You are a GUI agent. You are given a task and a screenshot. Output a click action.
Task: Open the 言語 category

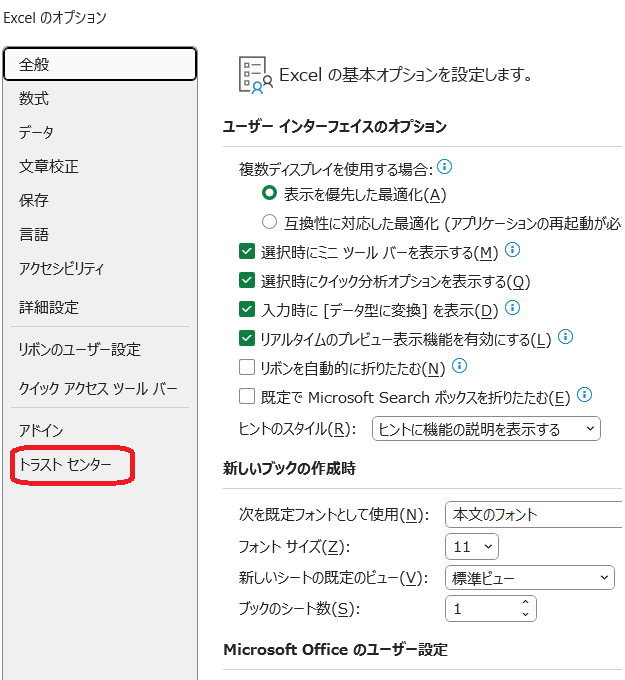[34, 235]
